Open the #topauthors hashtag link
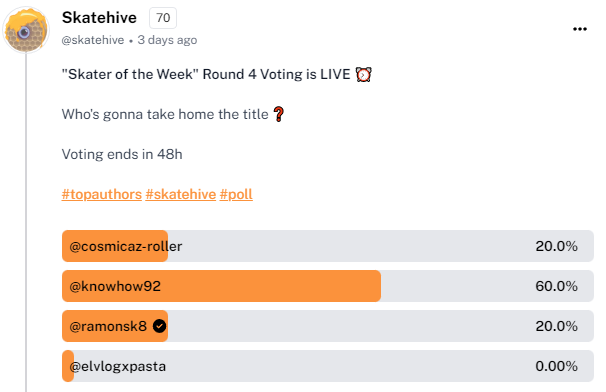 pyautogui.click(x=102, y=194)
